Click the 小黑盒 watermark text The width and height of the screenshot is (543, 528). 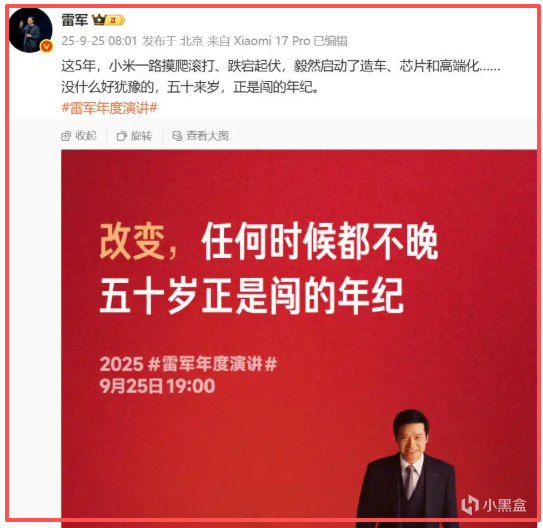click(505, 505)
